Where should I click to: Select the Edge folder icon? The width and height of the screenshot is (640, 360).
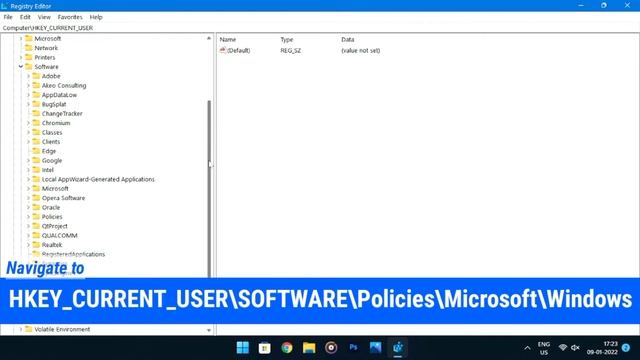[x=36, y=151]
